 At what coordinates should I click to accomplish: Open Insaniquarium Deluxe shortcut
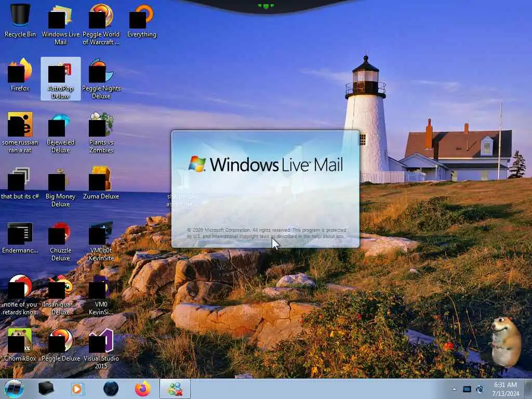(60, 295)
